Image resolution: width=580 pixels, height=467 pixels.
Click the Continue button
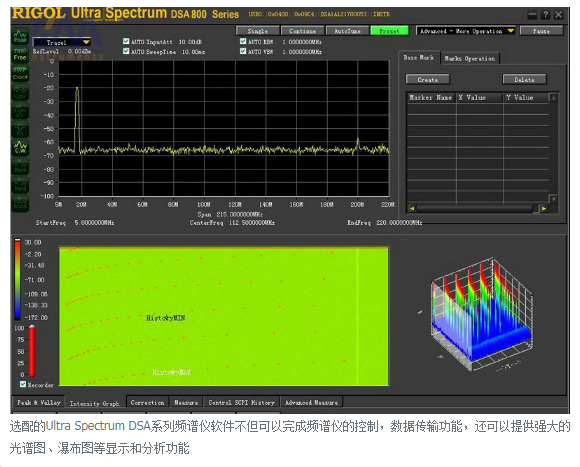[x=303, y=31]
